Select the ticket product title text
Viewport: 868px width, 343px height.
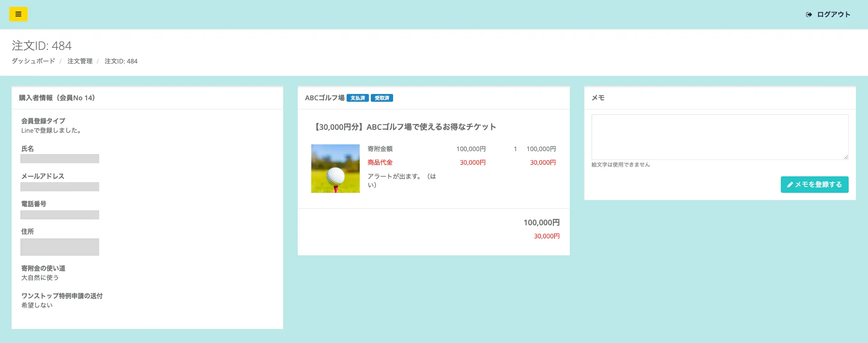(405, 127)
